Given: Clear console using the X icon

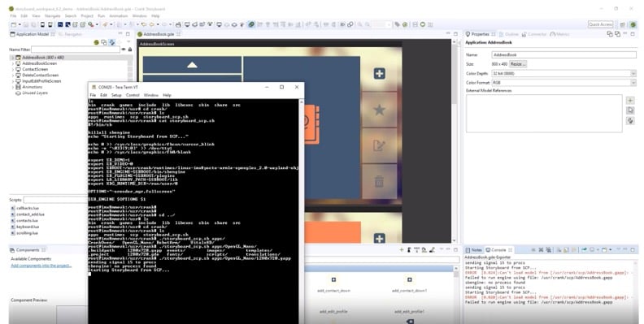Looking at the screenshot, I should [x=541, y=250].
